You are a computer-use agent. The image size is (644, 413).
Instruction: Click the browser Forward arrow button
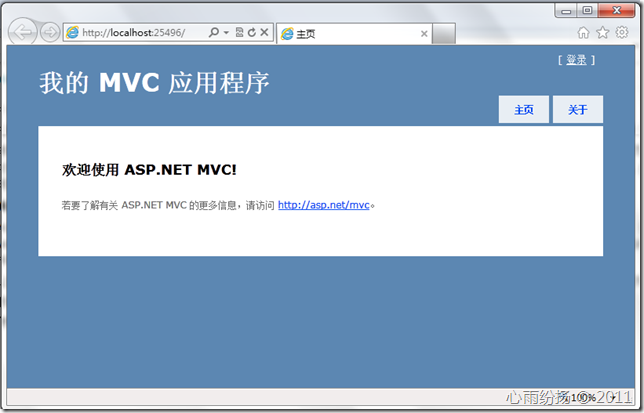point(50,32)
